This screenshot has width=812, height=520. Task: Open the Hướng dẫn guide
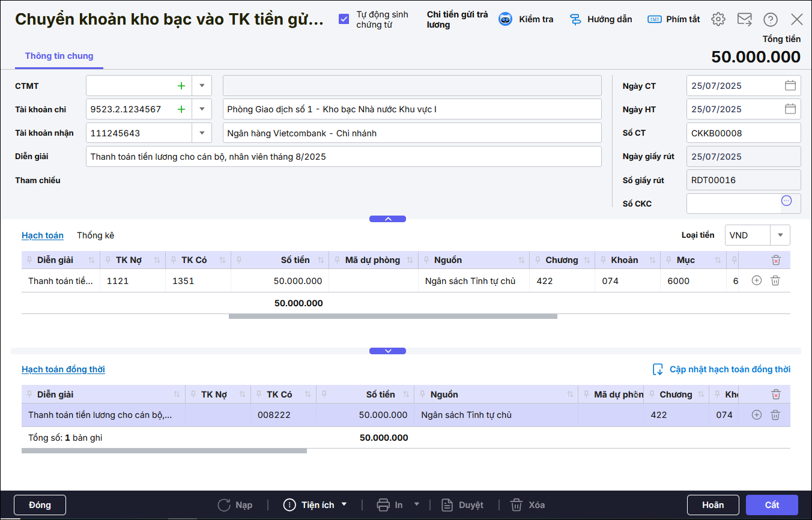[x=601, y=19]
